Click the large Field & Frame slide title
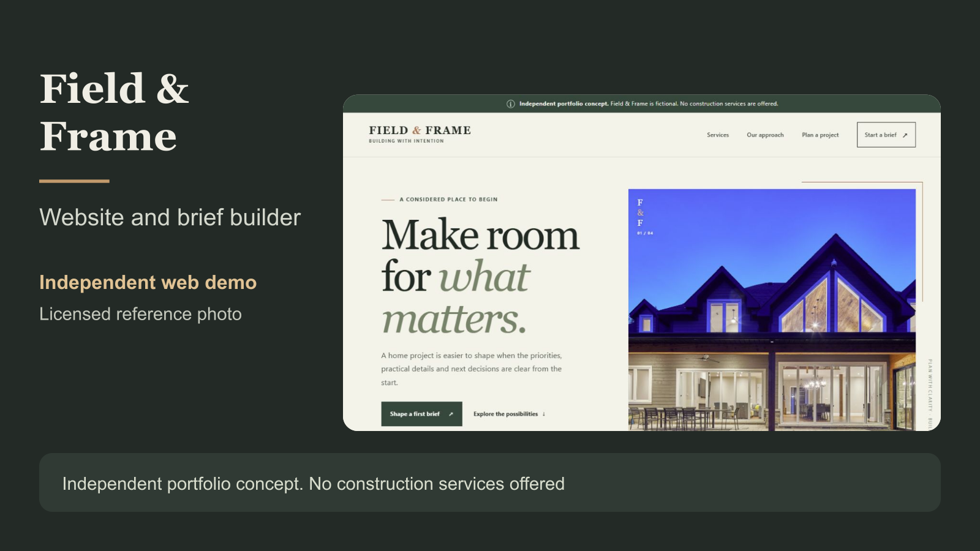 [115, 112]
